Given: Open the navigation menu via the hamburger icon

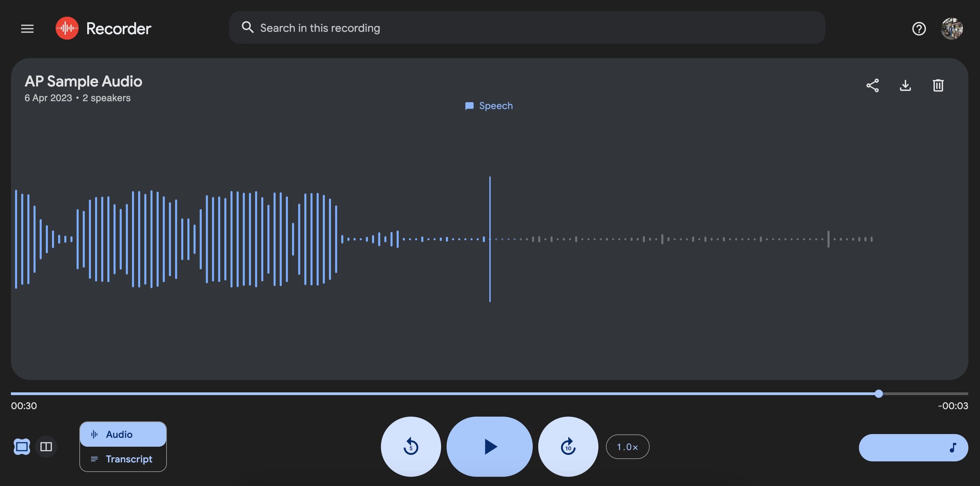Looking at the screenshot, I should click(x=27, y=28).
